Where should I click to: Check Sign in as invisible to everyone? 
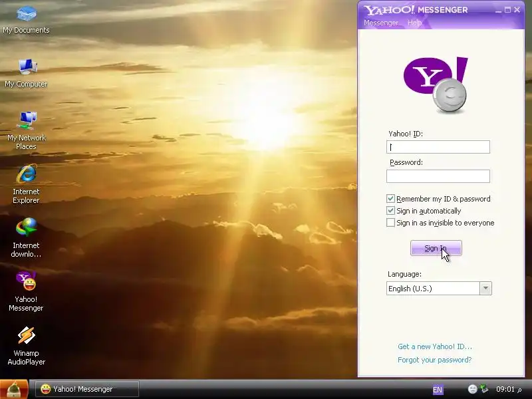click(390, 223)
